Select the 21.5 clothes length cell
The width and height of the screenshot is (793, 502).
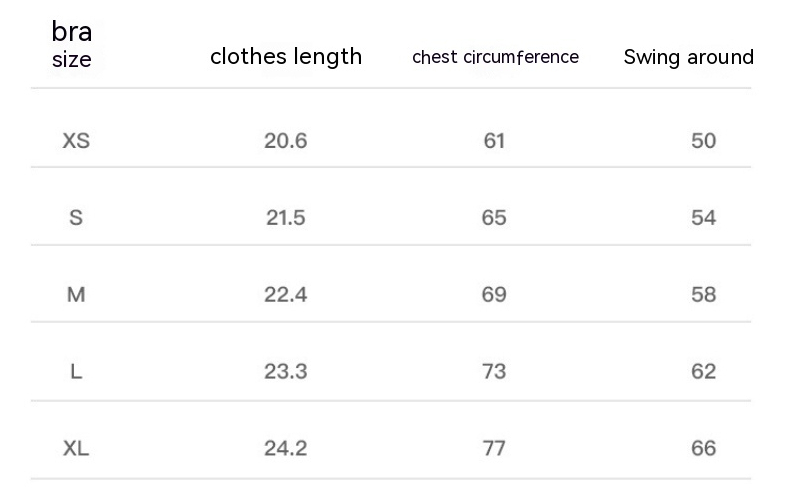(x=285, y=217)
